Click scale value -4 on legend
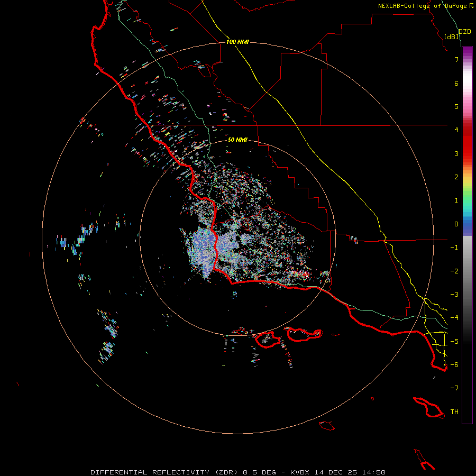The height and width of the screenshot is (476, 476). [x=454, y=318]
